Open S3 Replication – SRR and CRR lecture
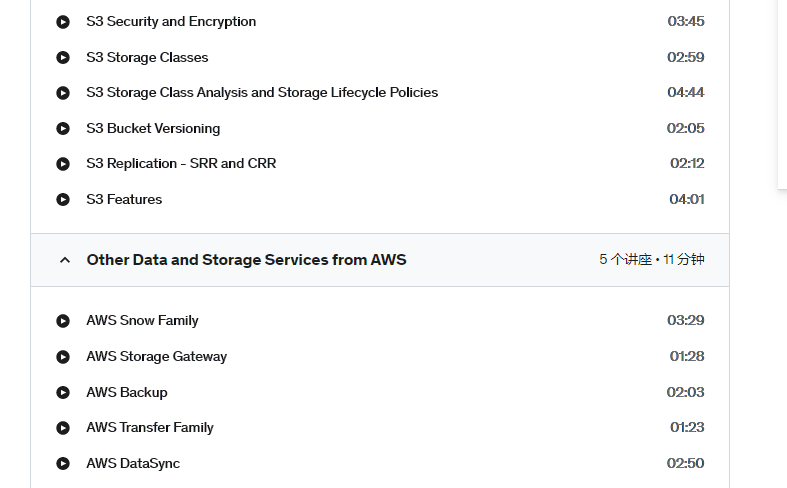 [x=181, y=164]
